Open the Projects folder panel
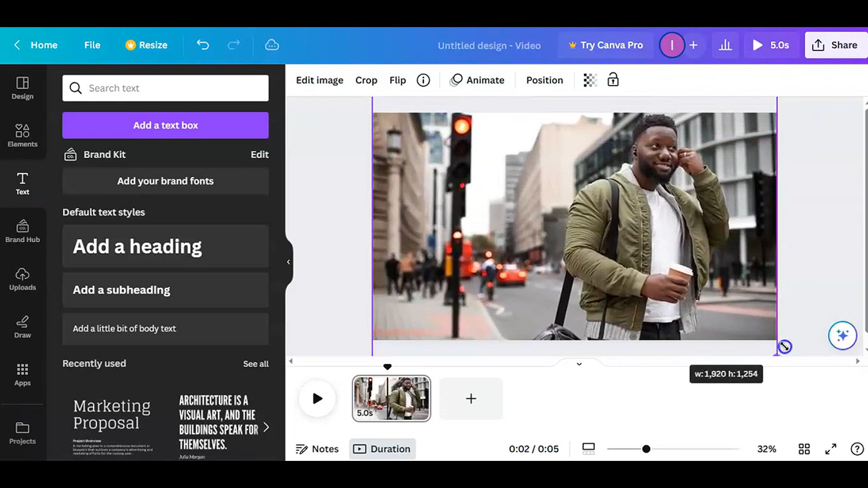868x488 pixels. coord(22,433)
